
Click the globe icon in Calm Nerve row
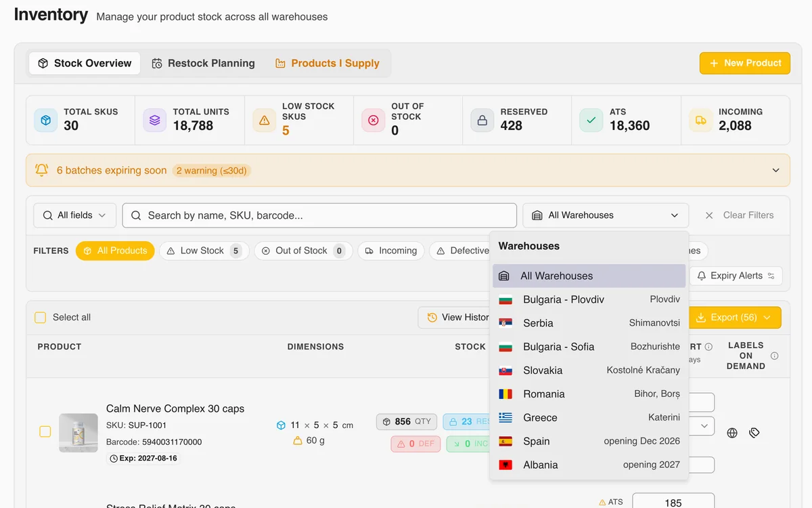pos(732,433)
